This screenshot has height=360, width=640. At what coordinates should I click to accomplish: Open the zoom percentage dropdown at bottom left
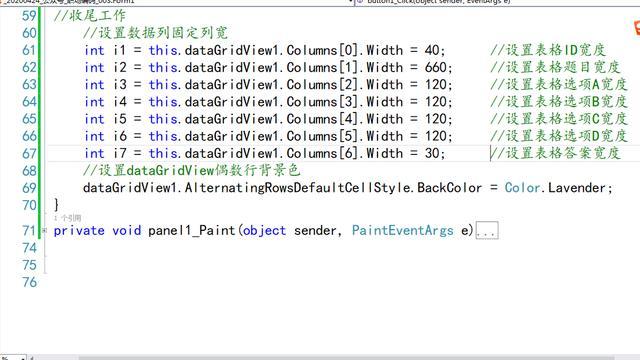(x=13, y=358)
